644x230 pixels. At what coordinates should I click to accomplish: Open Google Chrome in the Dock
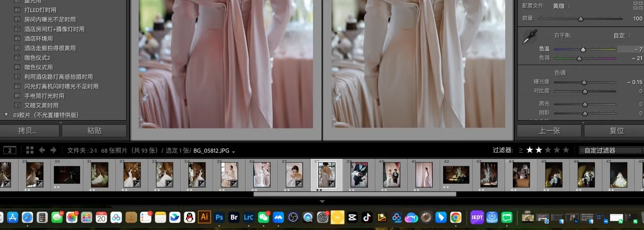(x=456, y=217)
